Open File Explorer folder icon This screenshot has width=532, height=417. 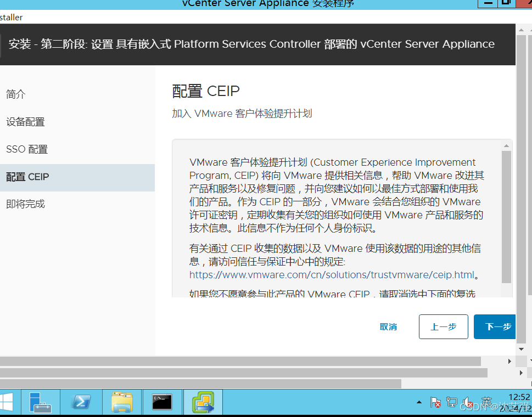pos(122,402)
